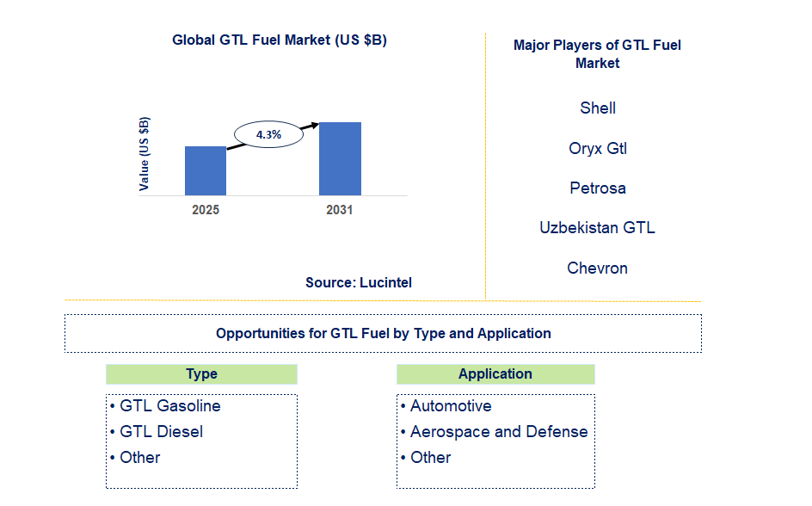This screenshot has width=812, height=506.
Task: Select the 2025 axis label
Action: coord(206,210)
